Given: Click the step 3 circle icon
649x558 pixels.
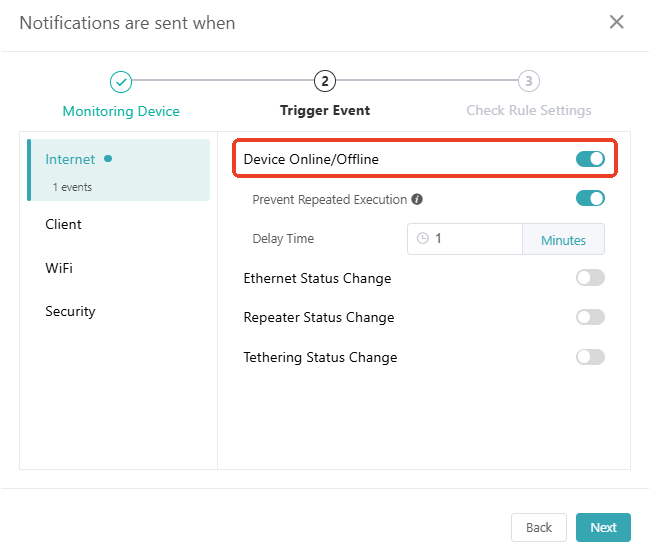Looking at the screenshot, I should click(x=528, y=82).
